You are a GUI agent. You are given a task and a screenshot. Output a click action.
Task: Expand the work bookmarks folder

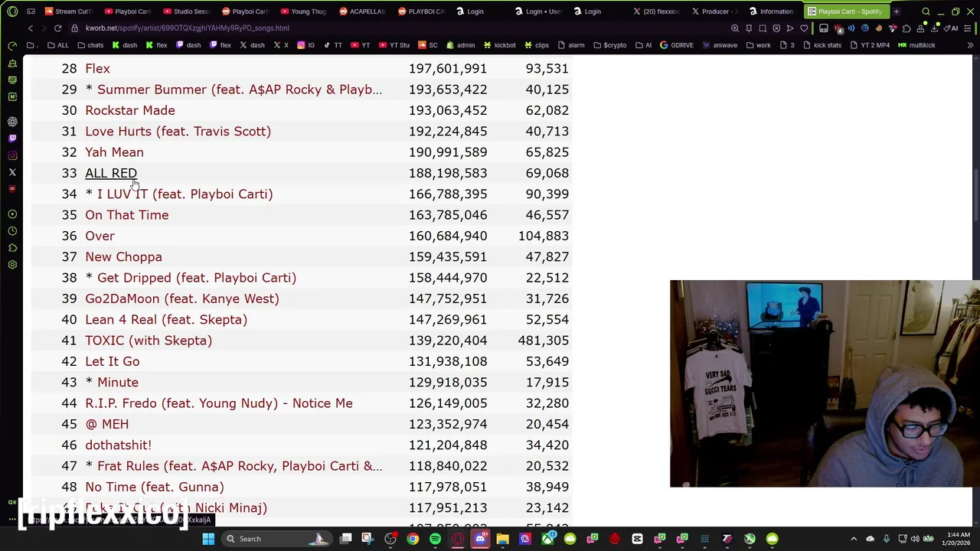(x=758, y=45)
